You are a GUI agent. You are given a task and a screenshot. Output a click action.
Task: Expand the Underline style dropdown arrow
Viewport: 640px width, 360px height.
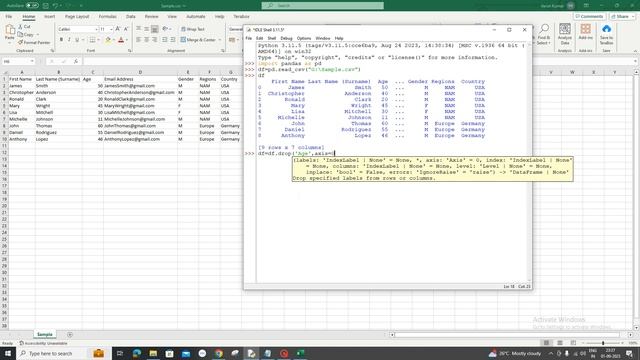click(x=83, y=40)
